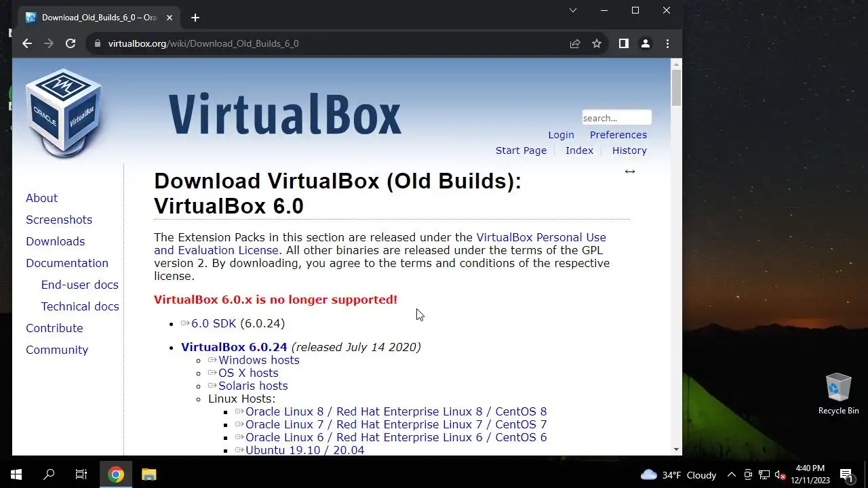Open File Explorer from the taskbar
The image size is (868, 488).
click(149, 474)
